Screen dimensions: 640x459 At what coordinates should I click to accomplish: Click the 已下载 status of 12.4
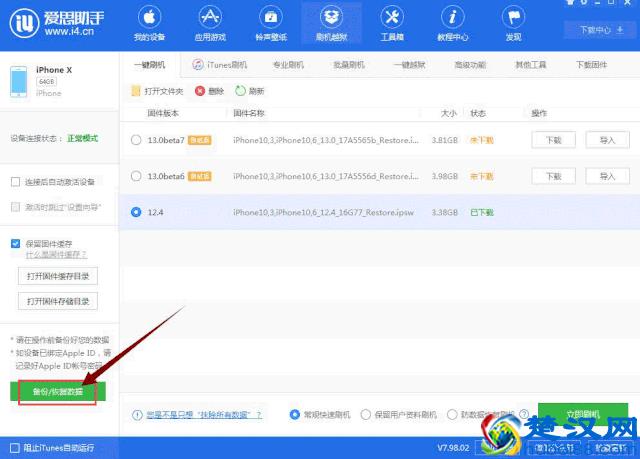click(x=482, y=212)
